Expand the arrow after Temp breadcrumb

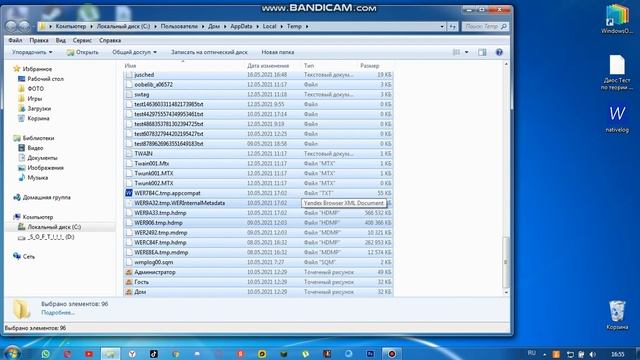pyautogui.click(x=307, y=27)
